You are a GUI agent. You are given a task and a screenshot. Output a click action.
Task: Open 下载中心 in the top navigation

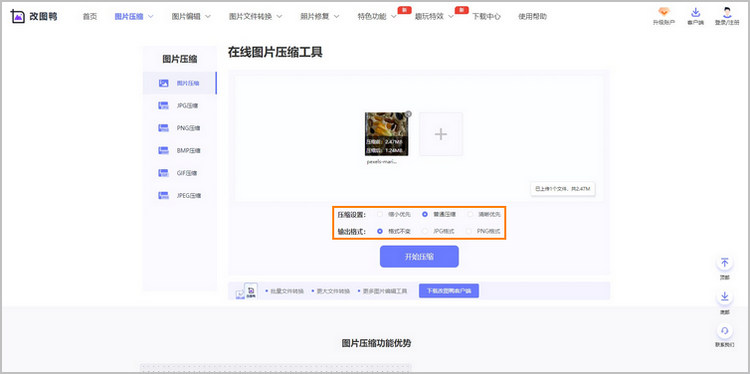coord(486,17)
